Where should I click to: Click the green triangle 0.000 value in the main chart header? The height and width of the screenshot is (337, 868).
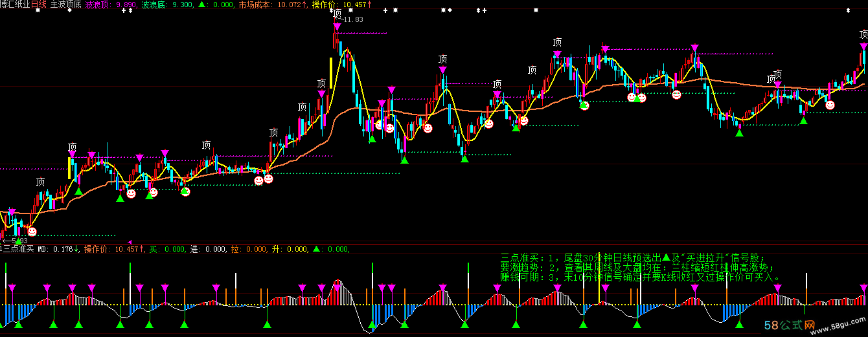click(x=216, y=5)
